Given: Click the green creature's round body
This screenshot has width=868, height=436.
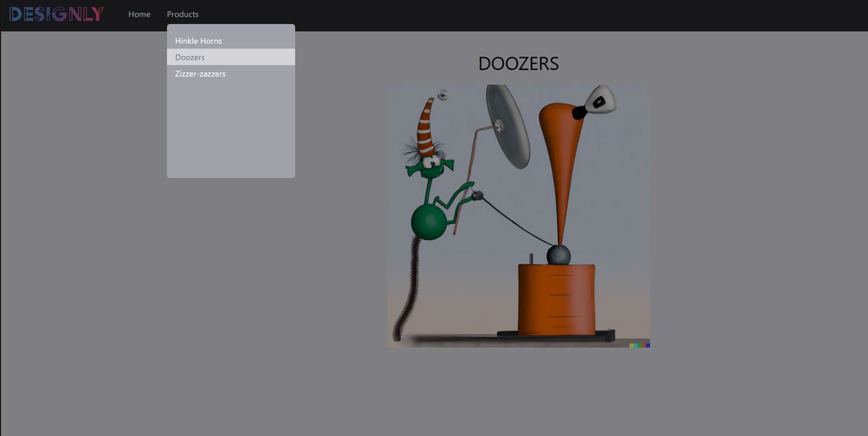Looking at the screenshot, I should (428, 222).
